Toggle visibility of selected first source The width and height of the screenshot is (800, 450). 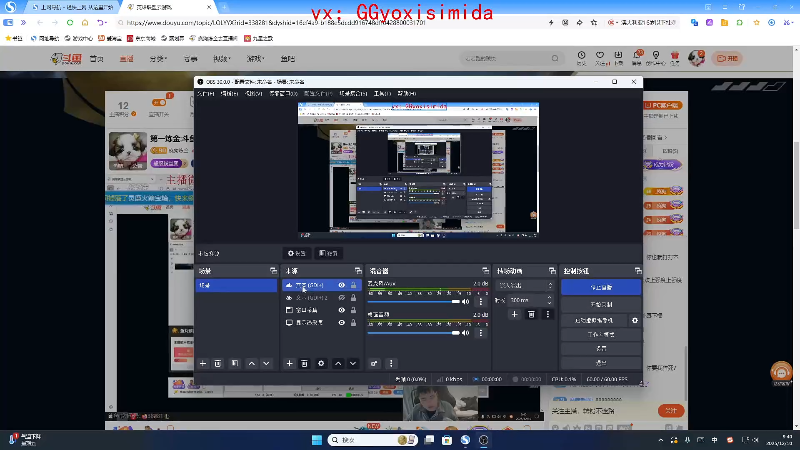(x=341, y=285)
